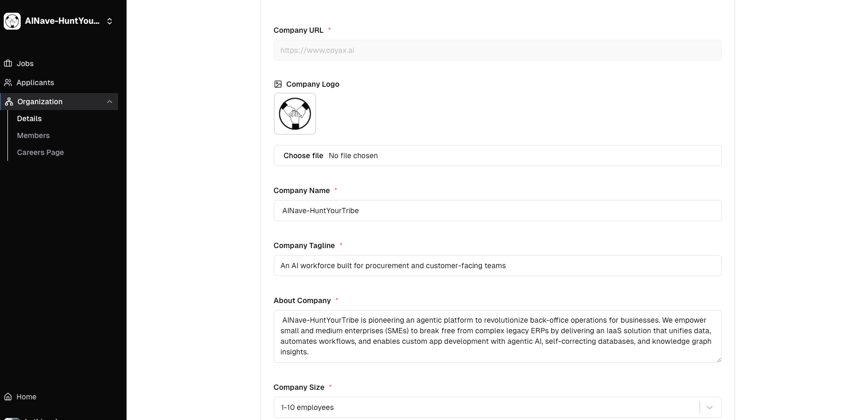Select the Applicants menu label
868x420 pixels.
tap(35, 83)
